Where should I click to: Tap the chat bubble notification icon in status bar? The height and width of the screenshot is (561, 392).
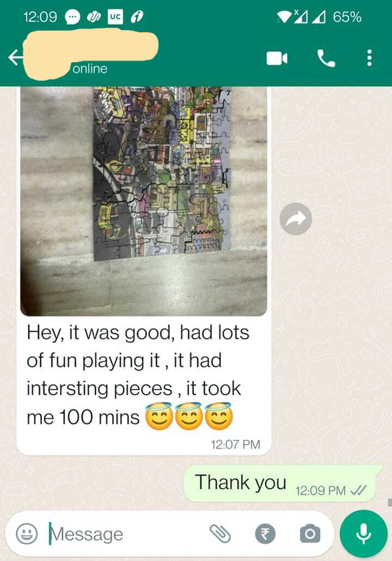72,17
